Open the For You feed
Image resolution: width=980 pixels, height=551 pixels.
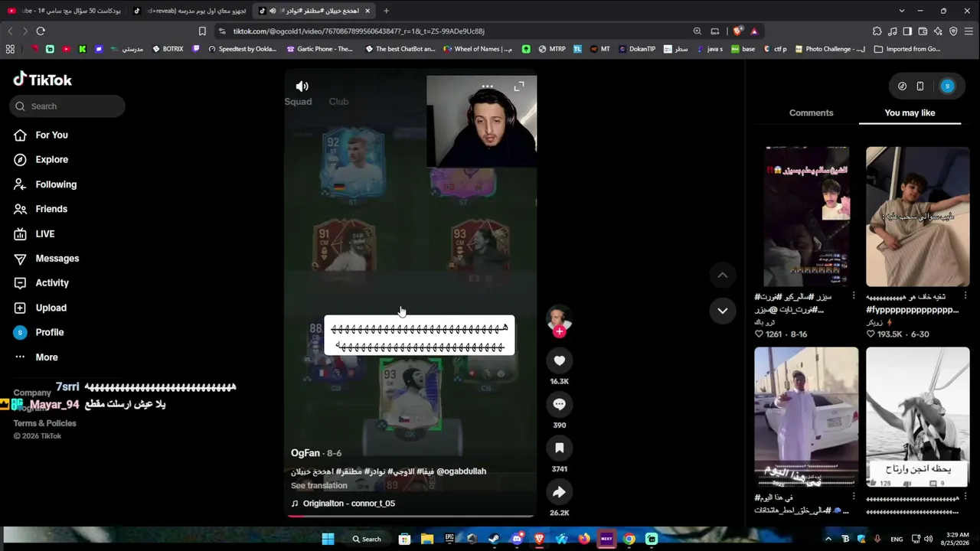point(41,135)
